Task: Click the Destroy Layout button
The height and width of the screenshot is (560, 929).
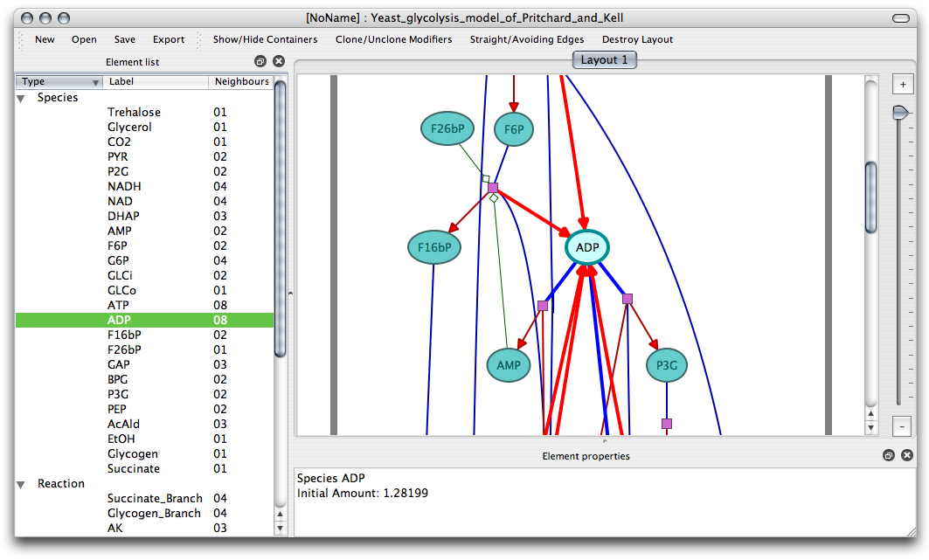Action: point(637,39)
